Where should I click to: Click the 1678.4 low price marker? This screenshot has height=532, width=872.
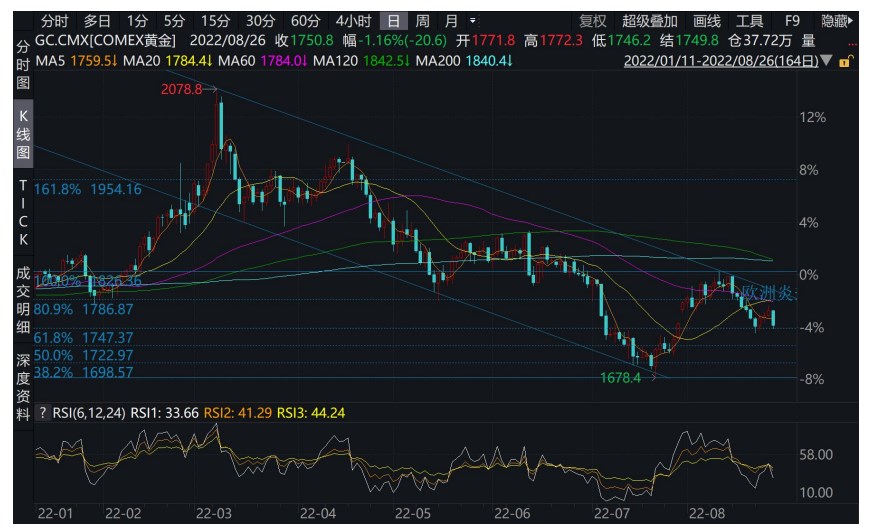point(620,378)
